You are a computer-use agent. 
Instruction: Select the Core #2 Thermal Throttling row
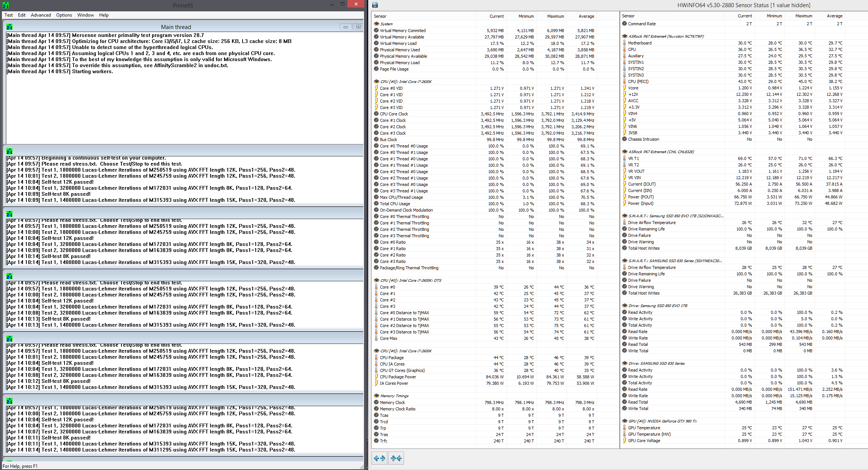pyautogui.click(x=484, y=229)
